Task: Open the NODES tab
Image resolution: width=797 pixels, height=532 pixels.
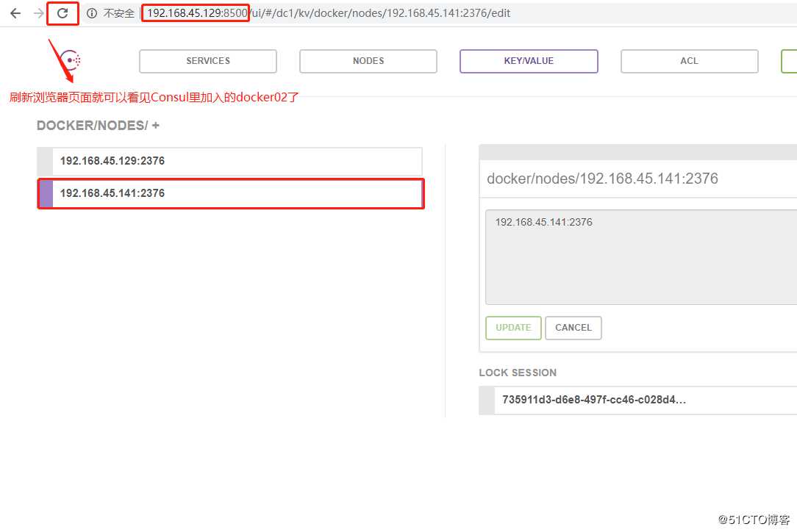Action: click(x=368, y=61)
